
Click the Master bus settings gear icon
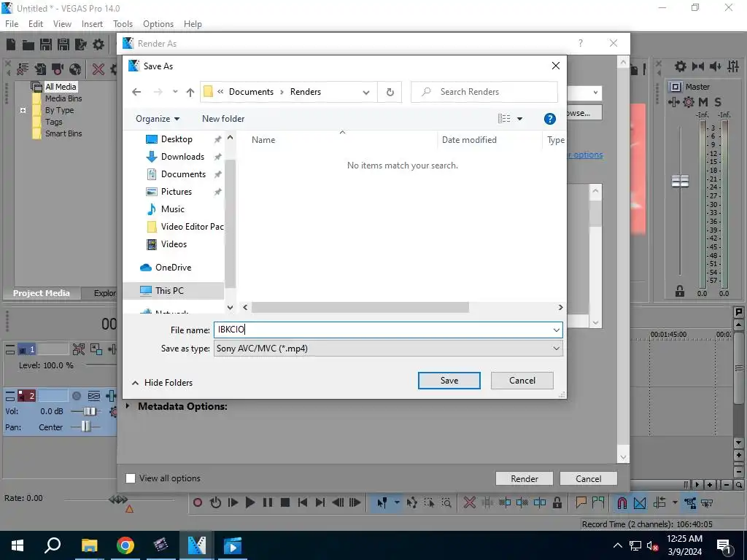pos(689,102)
